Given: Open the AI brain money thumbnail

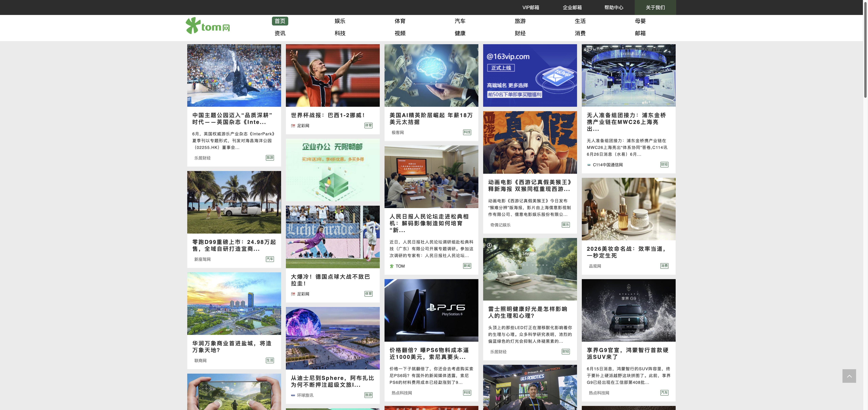Looking at the screenshot, I should (x=431, y=75).
